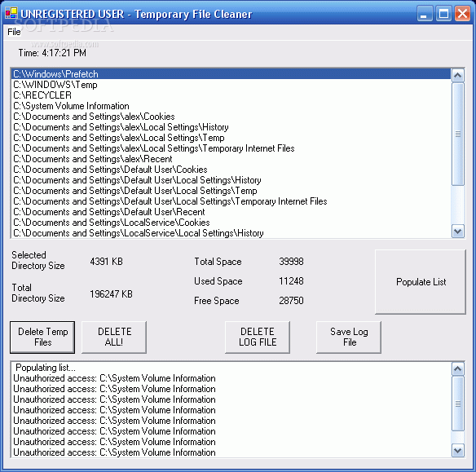
Task: Click the Save Log File button
Action: (349, 337)
